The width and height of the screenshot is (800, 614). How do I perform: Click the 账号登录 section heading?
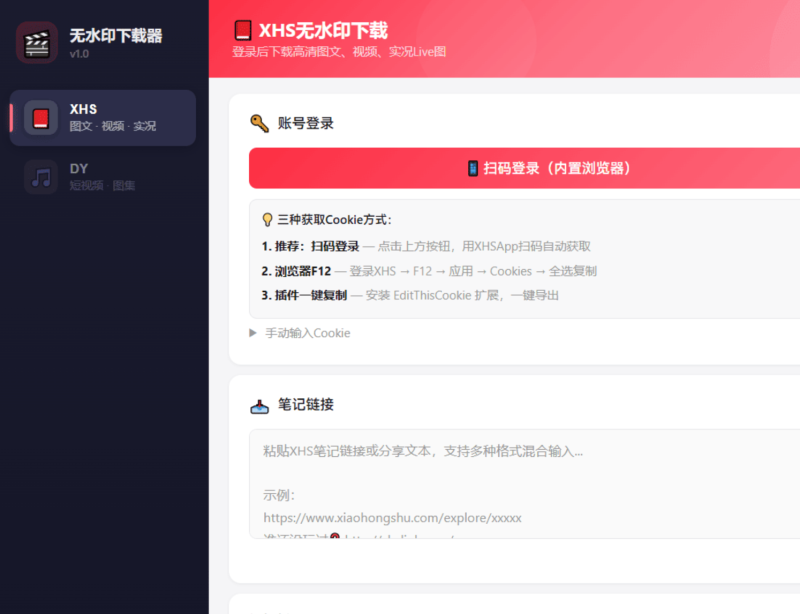306,123
